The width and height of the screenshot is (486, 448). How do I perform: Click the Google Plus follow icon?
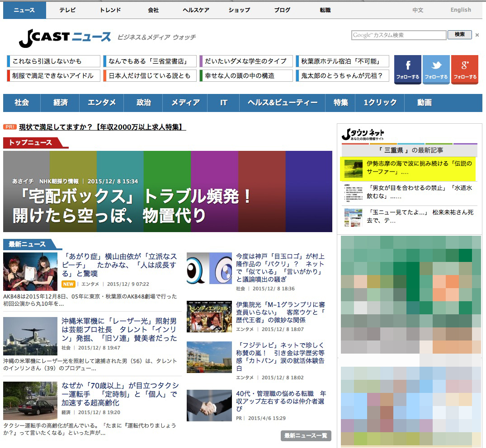465,70
